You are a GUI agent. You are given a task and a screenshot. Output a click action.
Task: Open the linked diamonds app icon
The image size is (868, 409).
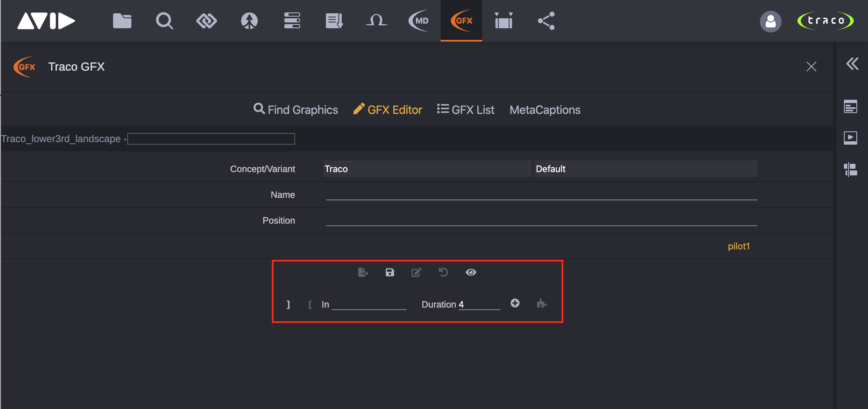point(207,21)
